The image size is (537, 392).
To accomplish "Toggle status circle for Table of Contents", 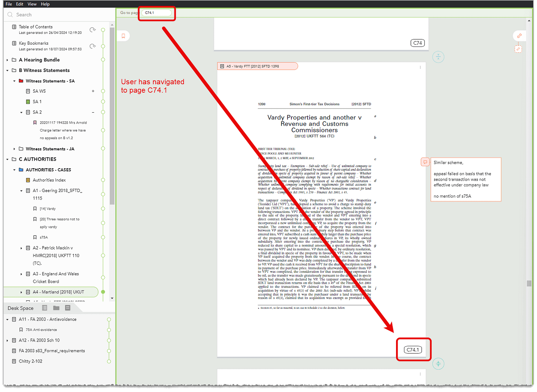I will 103,30.
